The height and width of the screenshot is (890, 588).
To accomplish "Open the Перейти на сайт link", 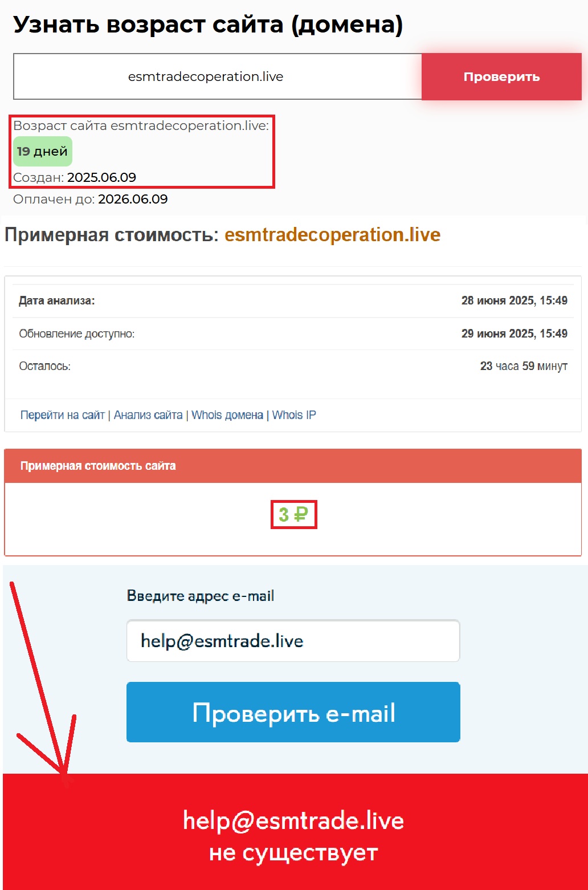I will pyautogui.click(x=63, y=415).
